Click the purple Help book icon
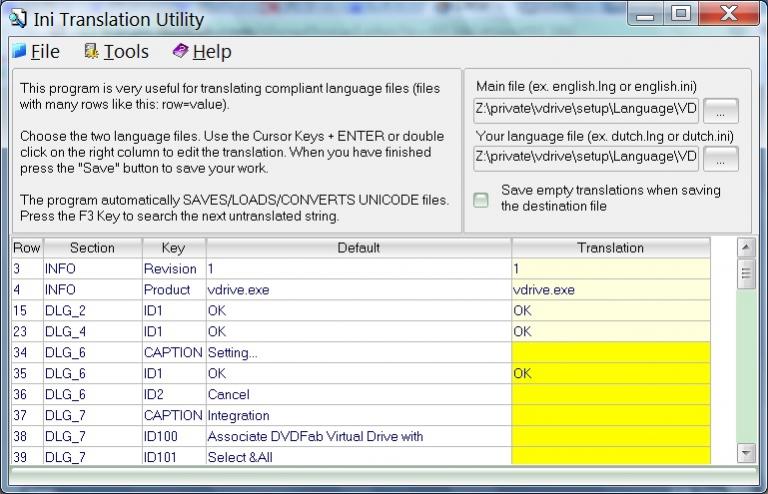This screenshot has width=768, height=494. click(x=180, y=51)
